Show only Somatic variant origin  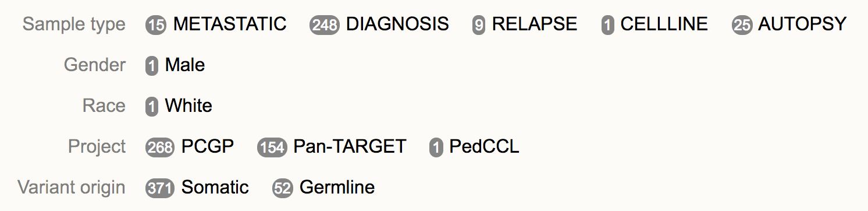pos(215,187)
